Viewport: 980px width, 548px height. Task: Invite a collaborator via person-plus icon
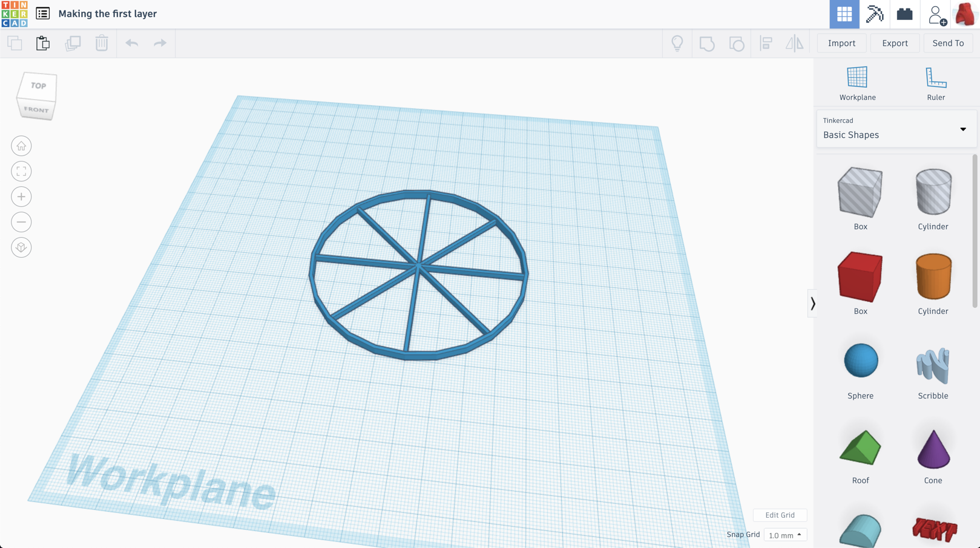pos(936,15)
